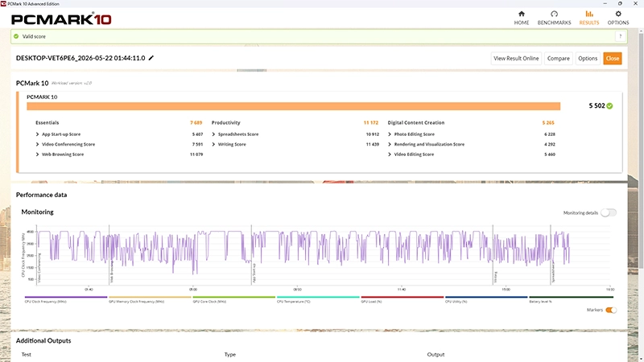
Task: Click the Productivity group heading
Action: [x=226, y=123]
